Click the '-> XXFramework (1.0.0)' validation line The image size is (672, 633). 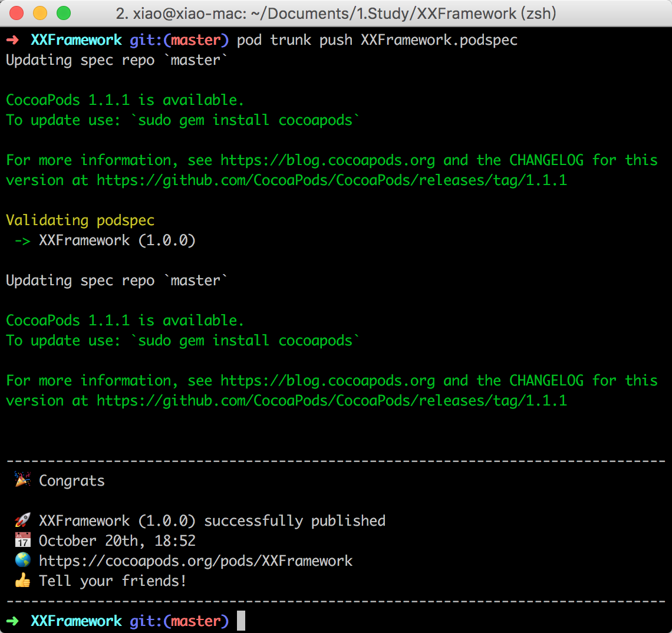(x=105, y=240)
